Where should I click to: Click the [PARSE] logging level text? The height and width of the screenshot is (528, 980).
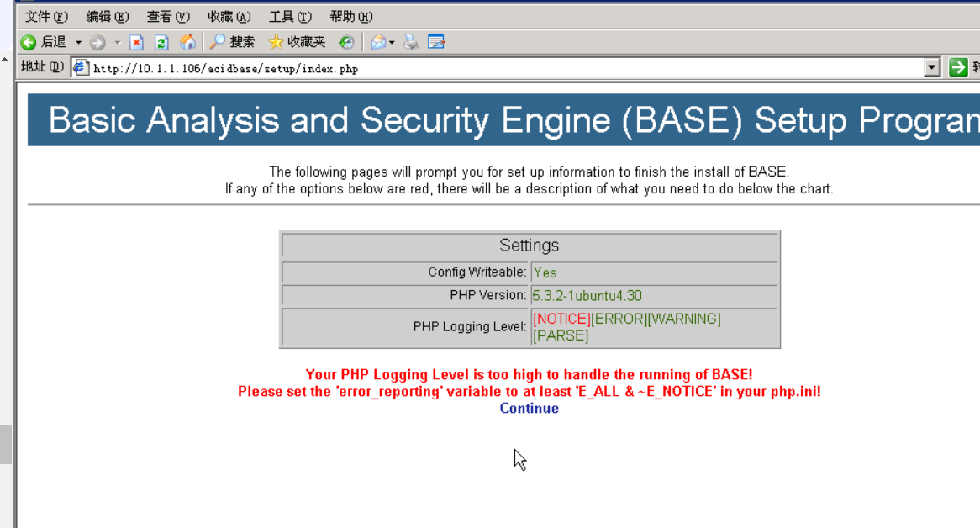pyautogui.click(x=561, y=335)
